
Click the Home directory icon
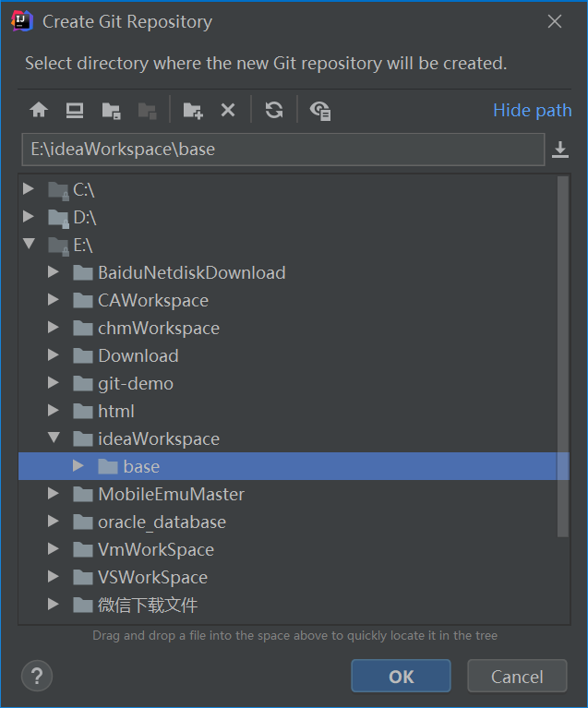39,111
